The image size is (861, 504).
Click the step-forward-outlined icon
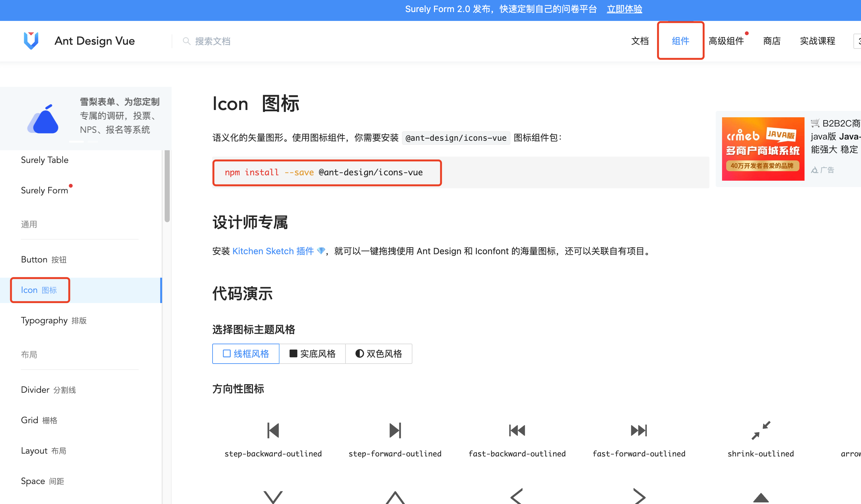click(395, 430)
